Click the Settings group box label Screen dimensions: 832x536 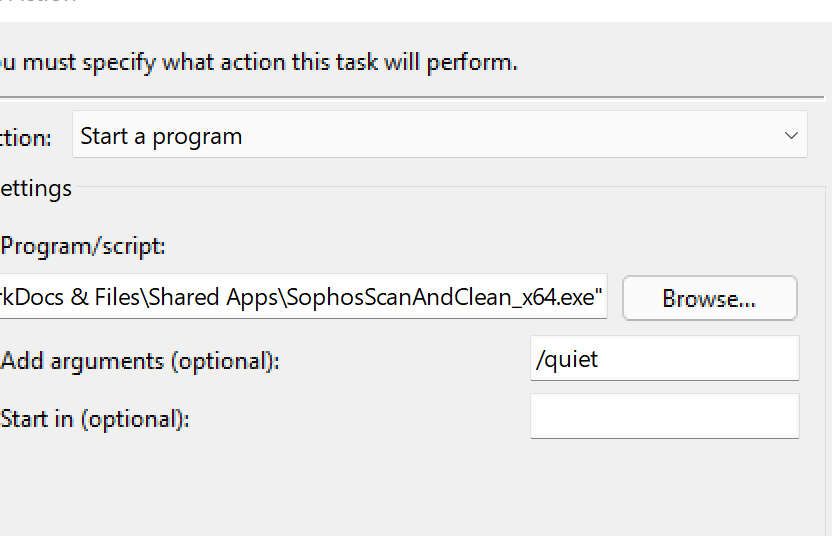36,188
